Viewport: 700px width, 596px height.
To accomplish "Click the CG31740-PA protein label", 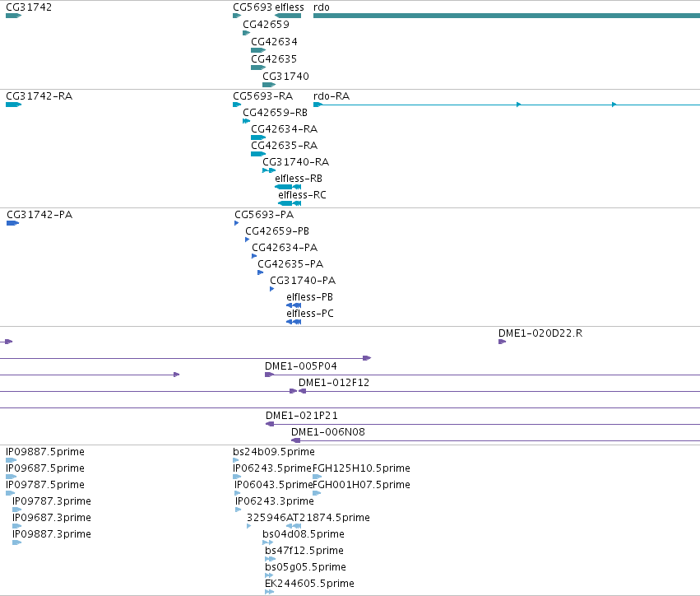I will point(303,281).
